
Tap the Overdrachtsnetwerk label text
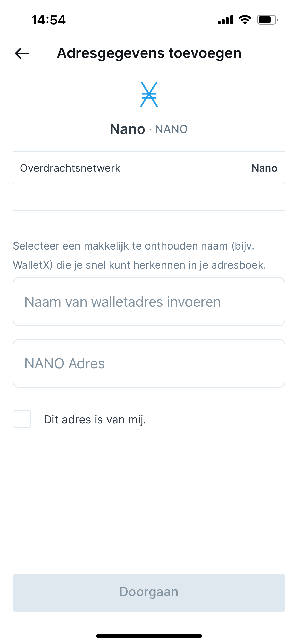70,168
